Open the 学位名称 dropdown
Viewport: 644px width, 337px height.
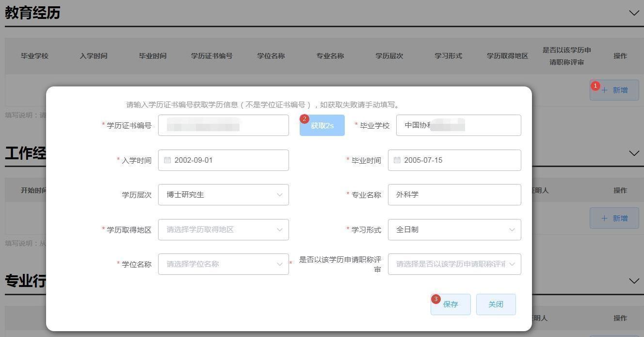[224, 264]
